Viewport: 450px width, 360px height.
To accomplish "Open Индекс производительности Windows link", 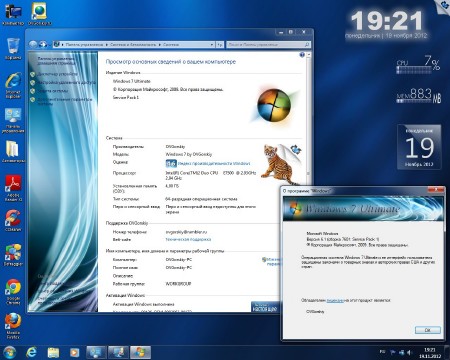I will (214, 163).
